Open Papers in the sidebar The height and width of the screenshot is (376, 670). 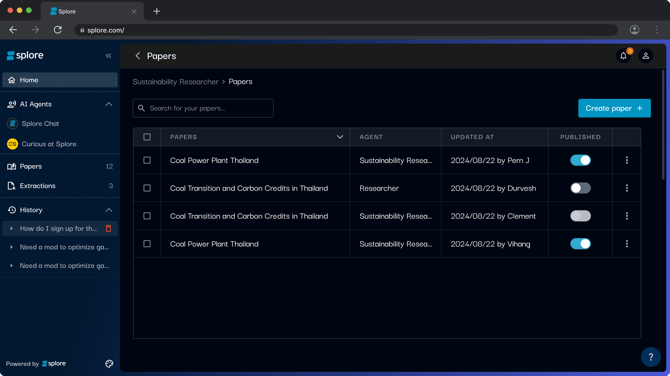[60, 166]
